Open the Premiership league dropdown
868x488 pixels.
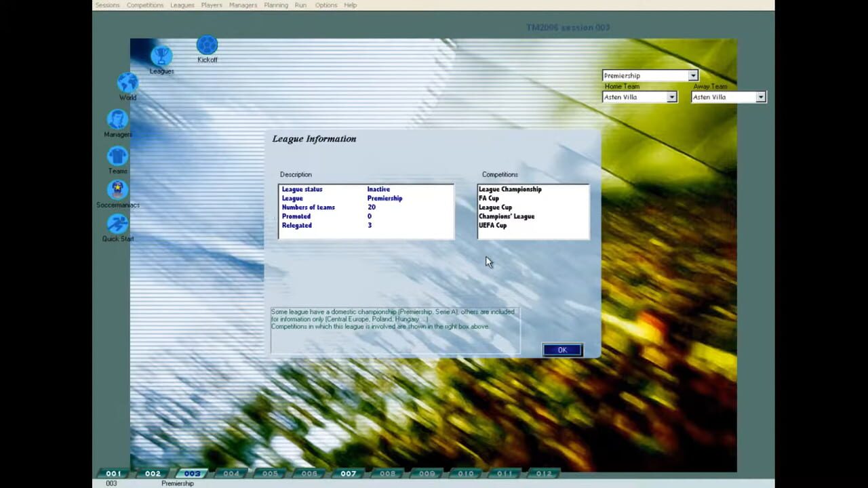point(692,75)
